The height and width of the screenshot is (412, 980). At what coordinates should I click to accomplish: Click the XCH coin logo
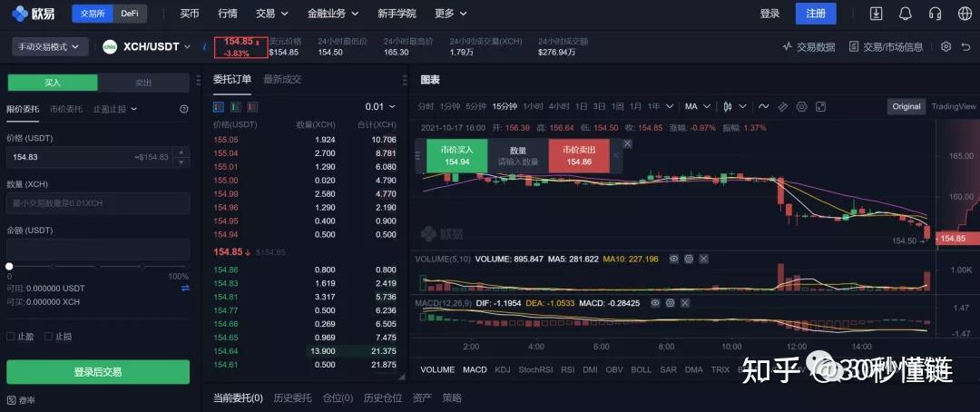110,46
